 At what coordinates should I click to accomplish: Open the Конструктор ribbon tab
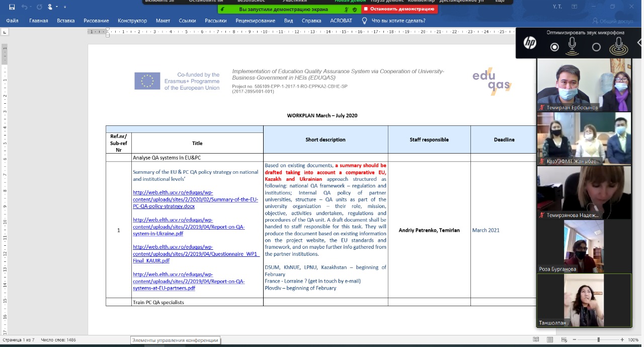point(132,21)
